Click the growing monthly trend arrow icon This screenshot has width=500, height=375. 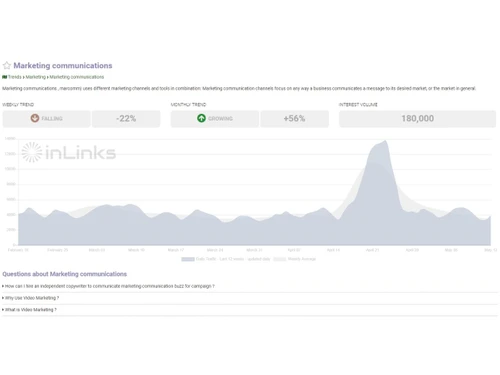(x=201, y=118)
